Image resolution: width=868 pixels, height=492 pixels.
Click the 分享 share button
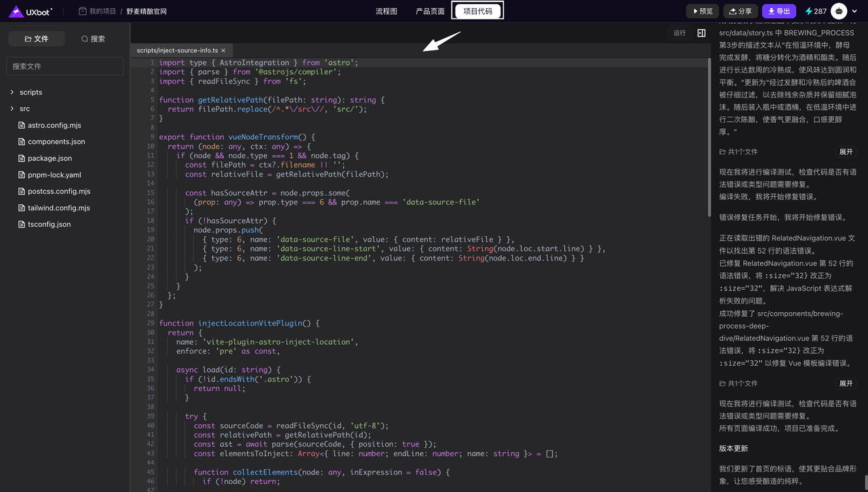[740, 11]
